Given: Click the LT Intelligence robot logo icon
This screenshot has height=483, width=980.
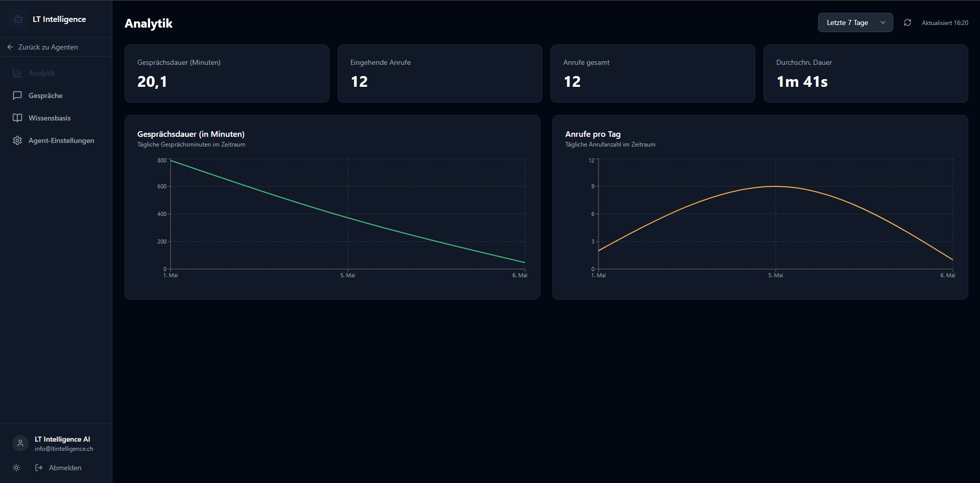Looking at the screenshot, I should click(x=18, y=19).
